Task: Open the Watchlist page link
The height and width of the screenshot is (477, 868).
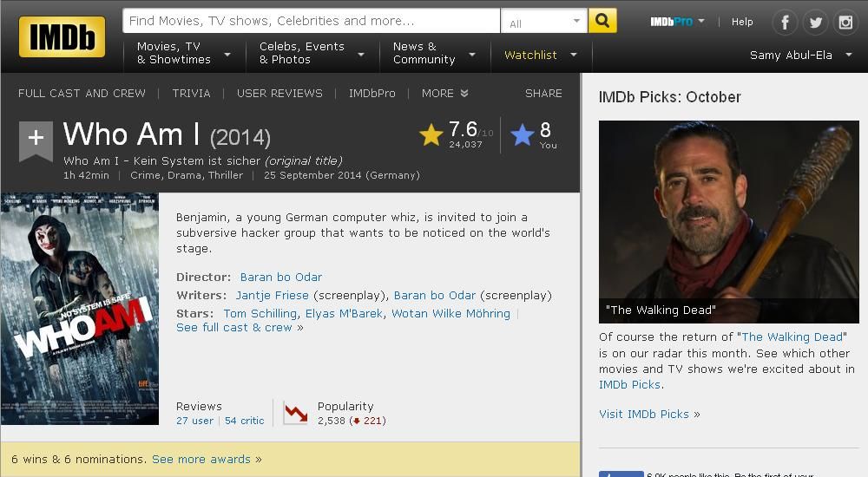Action: (530, 55)
